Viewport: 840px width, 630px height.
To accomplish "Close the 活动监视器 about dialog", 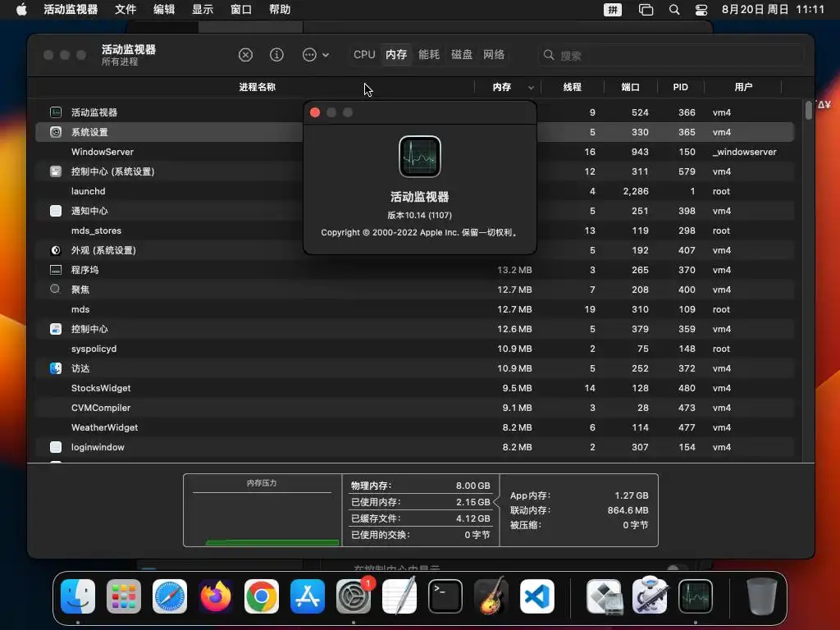I will 315,112.
